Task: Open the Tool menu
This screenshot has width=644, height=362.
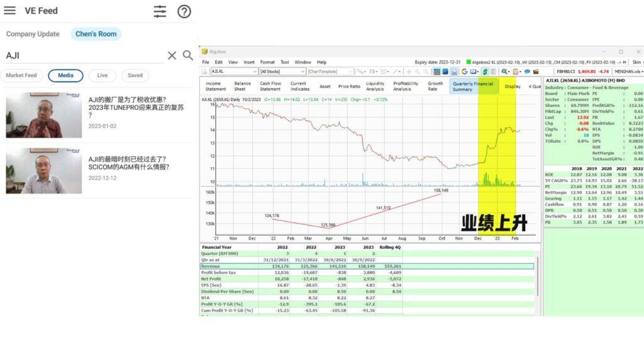Action: pos(285,62)
